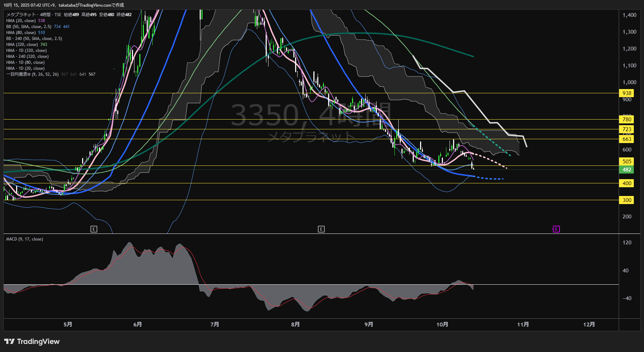Click the HMA (20, close) indicator legend
The image size is (644, 352).
coord(21,21)
